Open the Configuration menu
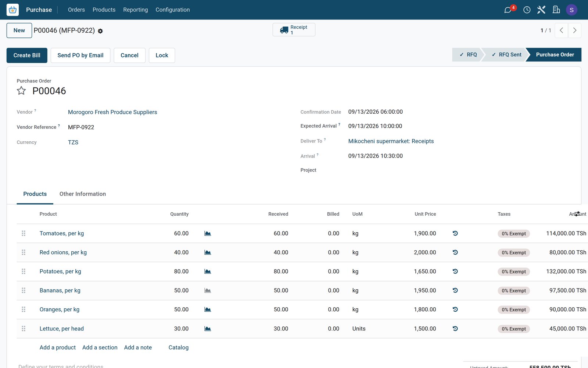 [x=173, y=10]
